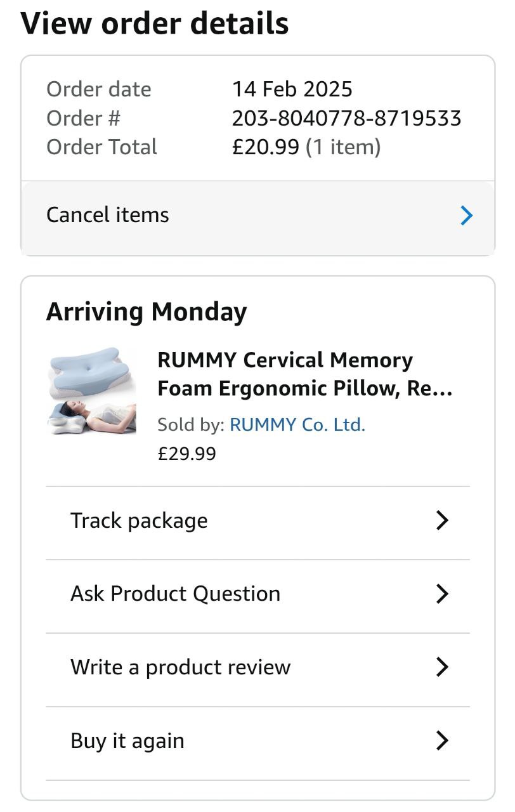Open Write a product review
The height and width of the screenshot is (812, 515).
(x=180, y=667)
